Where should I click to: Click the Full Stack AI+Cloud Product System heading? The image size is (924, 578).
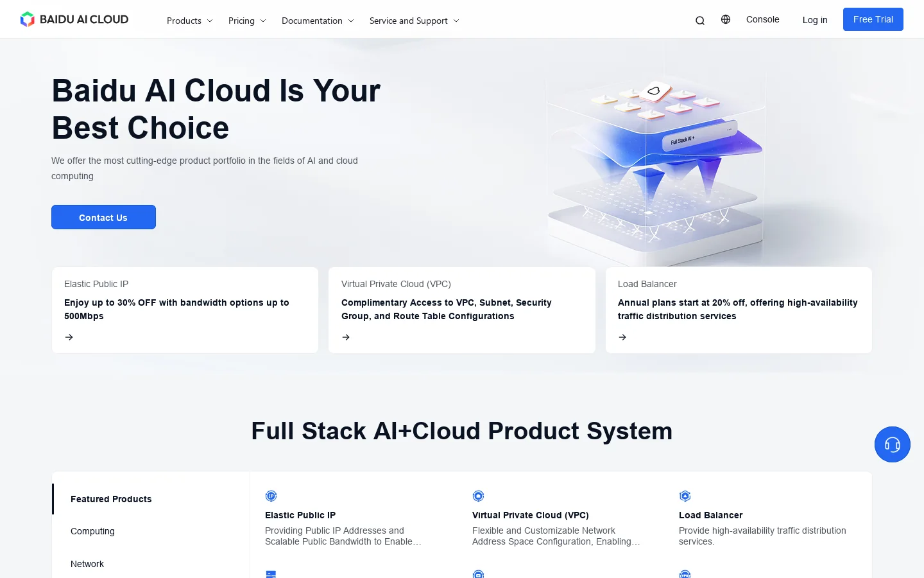[462, 431]
